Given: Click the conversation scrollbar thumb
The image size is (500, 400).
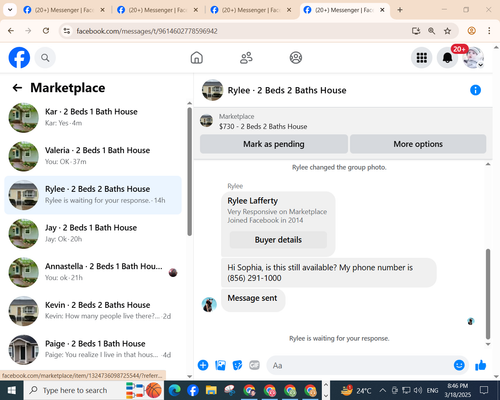Looking at the screenshot, I should (488, 294).
